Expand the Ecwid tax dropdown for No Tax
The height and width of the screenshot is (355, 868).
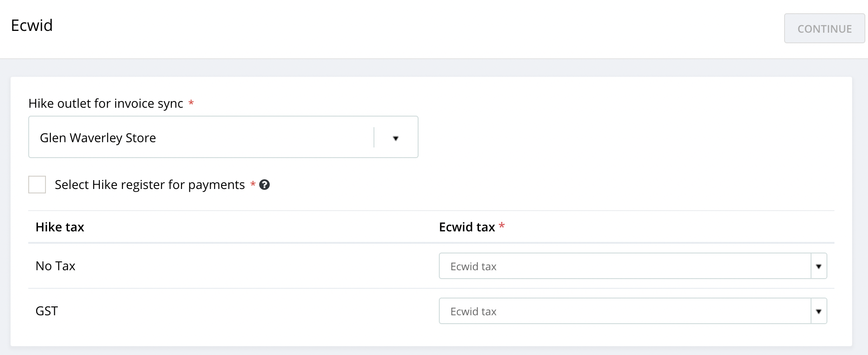625,266
